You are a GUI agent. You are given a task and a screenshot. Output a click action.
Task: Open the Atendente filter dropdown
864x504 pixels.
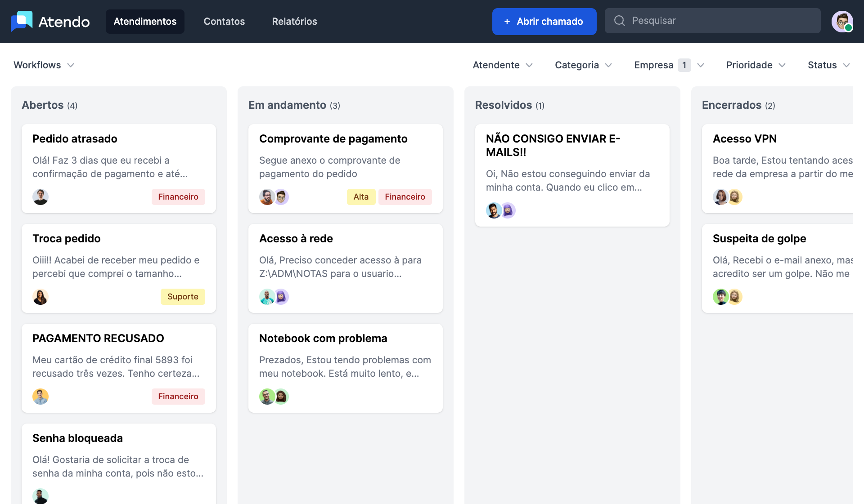(503, 65)
